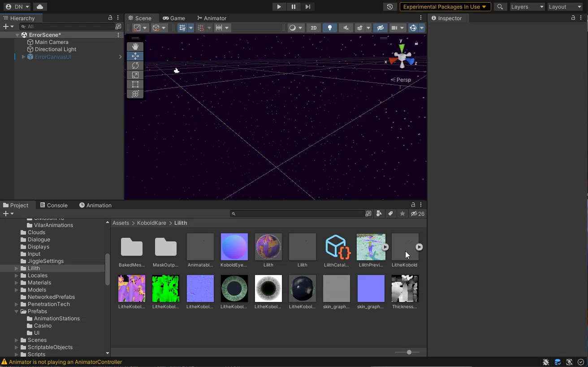Click the Play button

pos(279,7)
